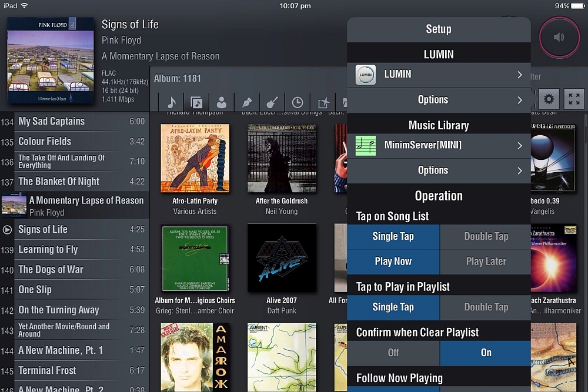This screenshot has width=588, height=392.
Task: Toggle fullscreen with the four-arrows icon
Action: tap(574, 99)
